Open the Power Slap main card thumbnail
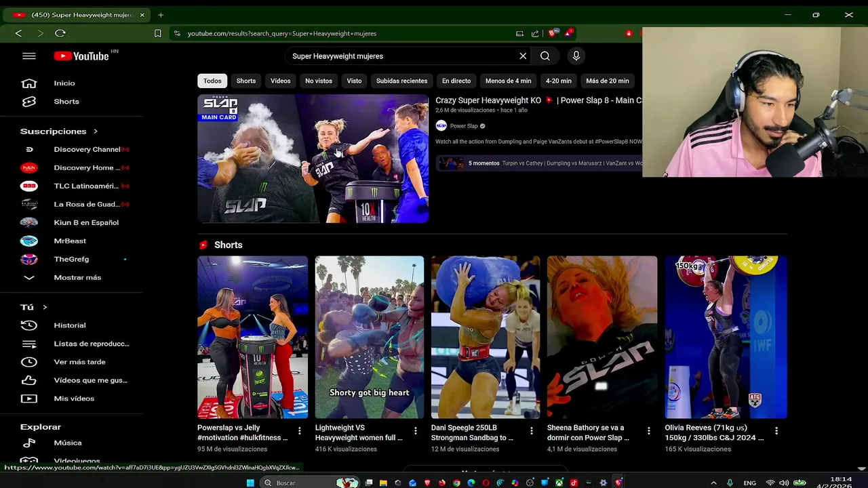Viewport: 868px width, 488px height. pyautogui.click(x=313, y=159)
